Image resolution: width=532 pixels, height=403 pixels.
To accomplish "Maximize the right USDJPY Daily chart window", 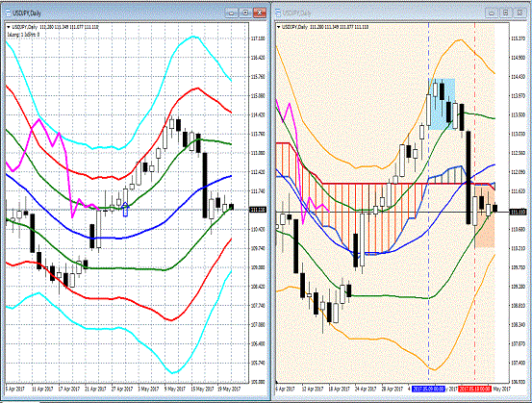I will (x=505, y=13).
